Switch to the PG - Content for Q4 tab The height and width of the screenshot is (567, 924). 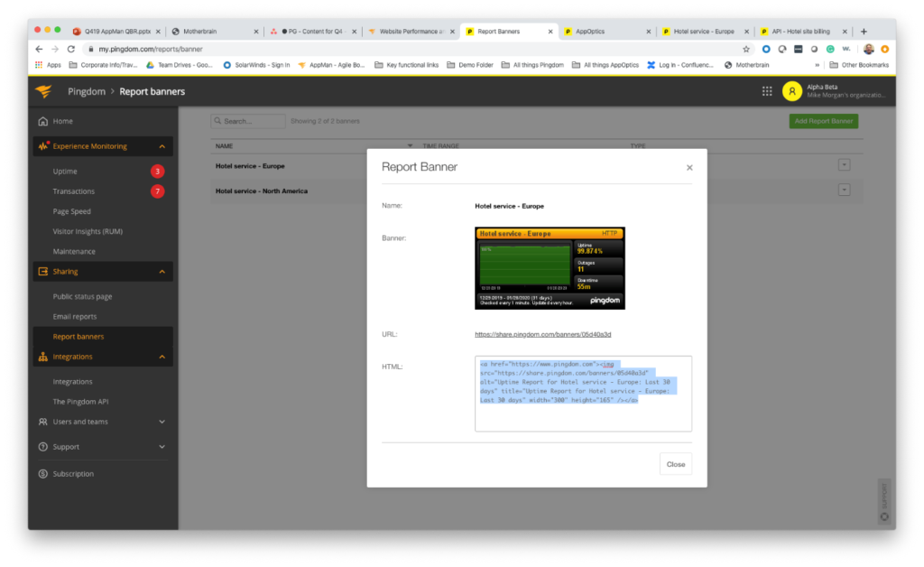click(x=313, y=32)
